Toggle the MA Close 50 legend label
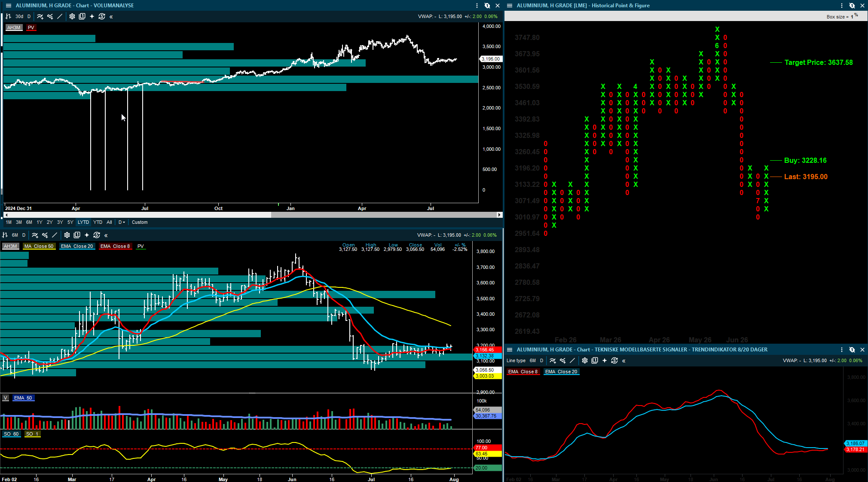 39,246
